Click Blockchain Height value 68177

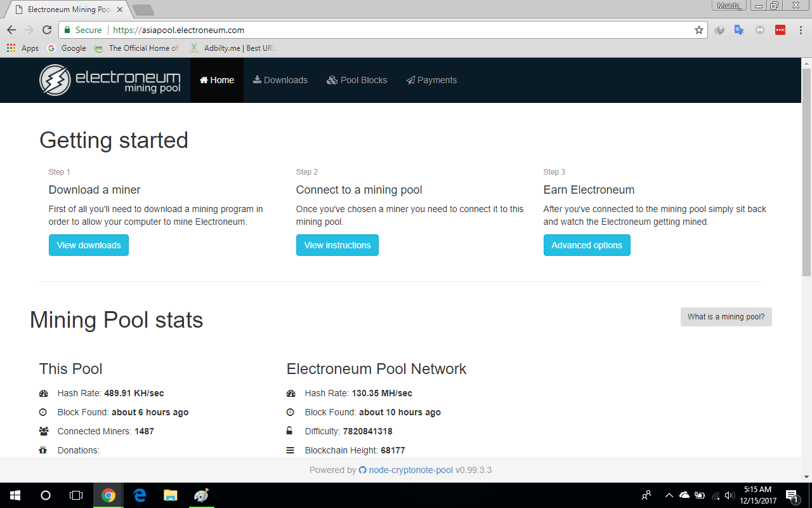pyautogui.click(x=393, y=450)
